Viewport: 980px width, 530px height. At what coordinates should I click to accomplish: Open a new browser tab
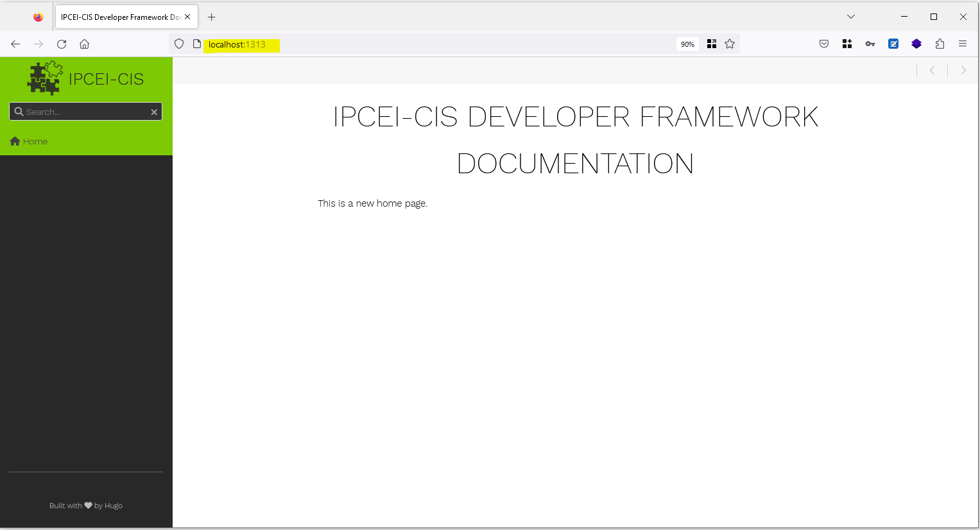212,17
